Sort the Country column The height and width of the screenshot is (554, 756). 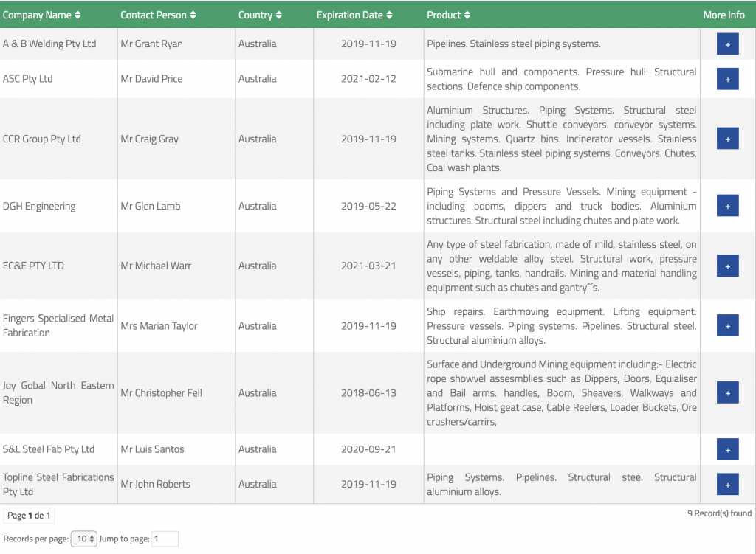pyautogui.click(x=260, y=15)
